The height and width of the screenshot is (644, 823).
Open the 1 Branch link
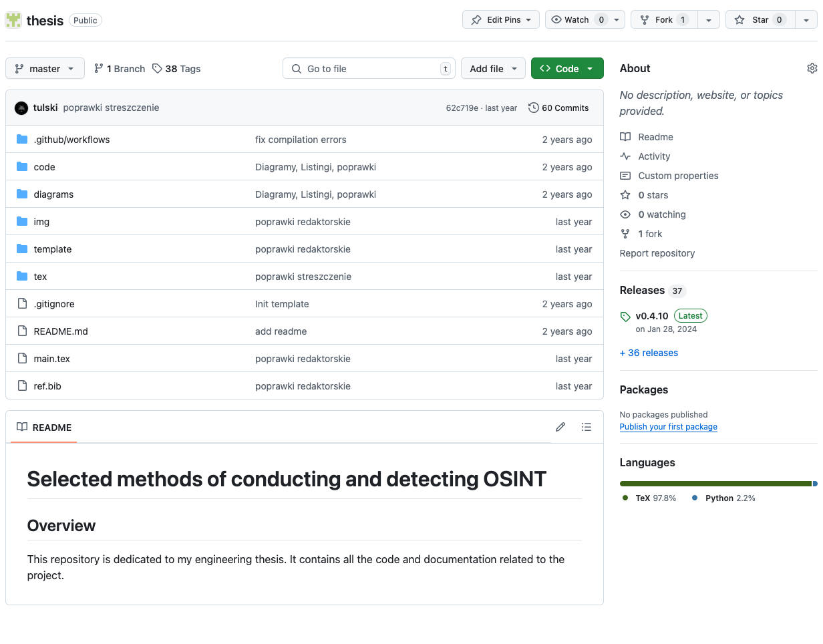click(x=120, y=69)
